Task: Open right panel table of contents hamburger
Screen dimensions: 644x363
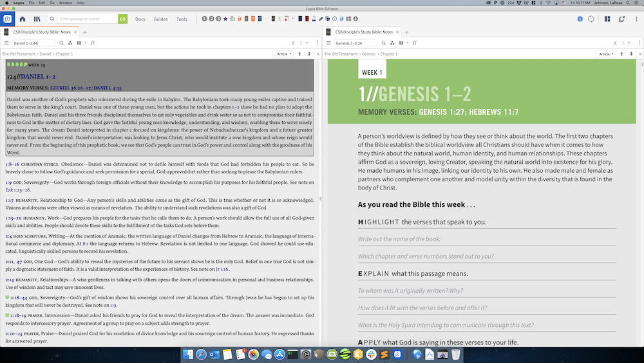Action: [x=328, y=43]
